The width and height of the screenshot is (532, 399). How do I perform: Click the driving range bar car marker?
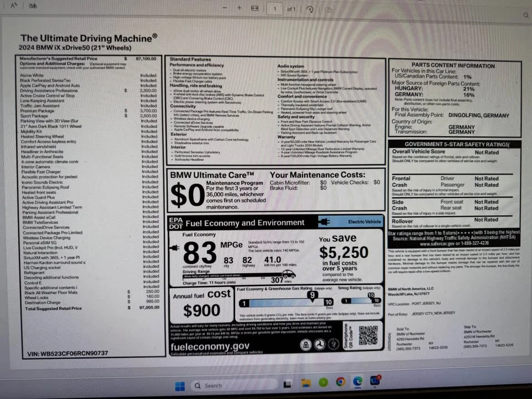point(288,274)
